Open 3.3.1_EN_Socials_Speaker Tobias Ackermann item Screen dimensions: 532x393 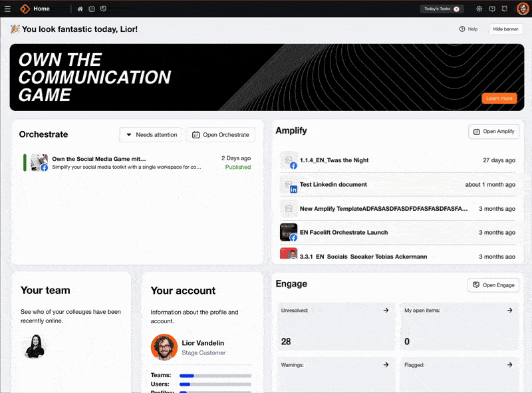[x=397, y=254]
